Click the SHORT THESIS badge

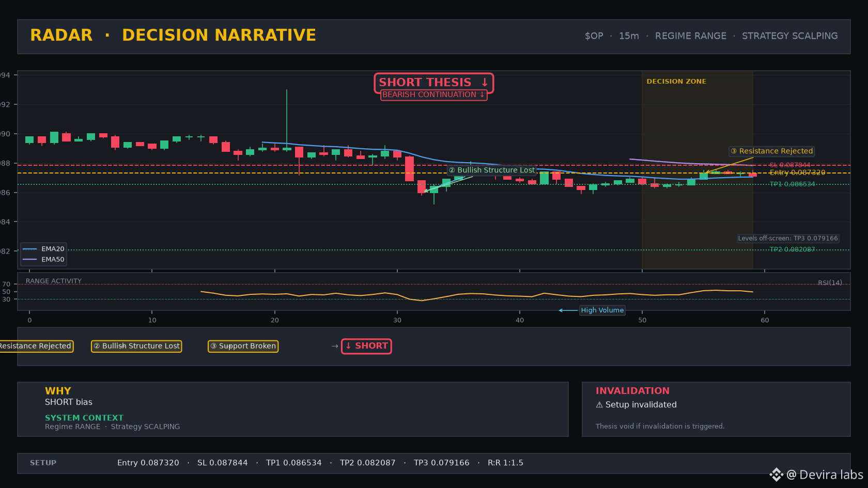(433, 83)
